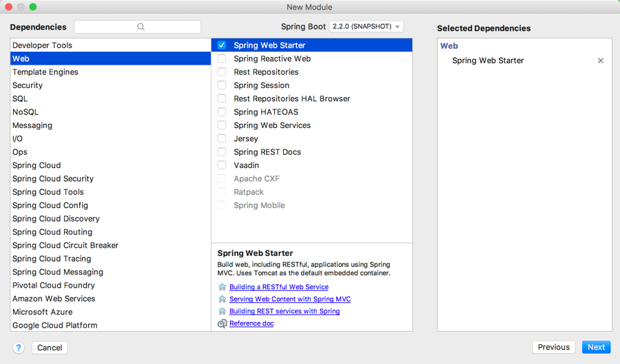Viewport: 620px width, 364px height.
Task: Click the Cancel button
Action: tap(50, 347)
